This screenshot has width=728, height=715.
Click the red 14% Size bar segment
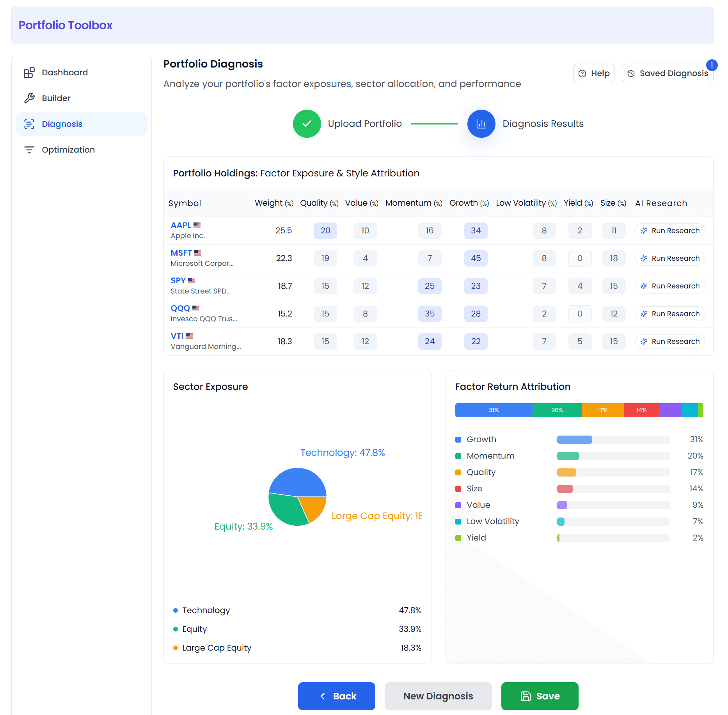coord(642,410)
